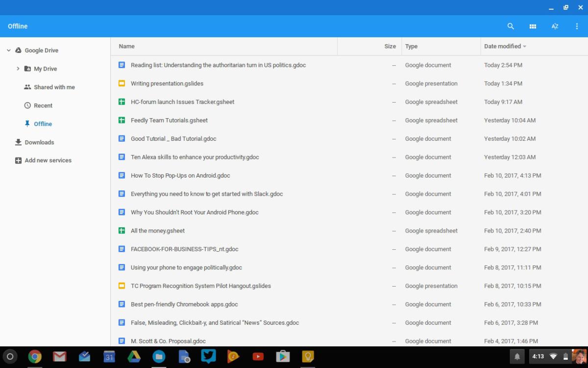Open Inbox app from the shelf

tap(84, 357)
